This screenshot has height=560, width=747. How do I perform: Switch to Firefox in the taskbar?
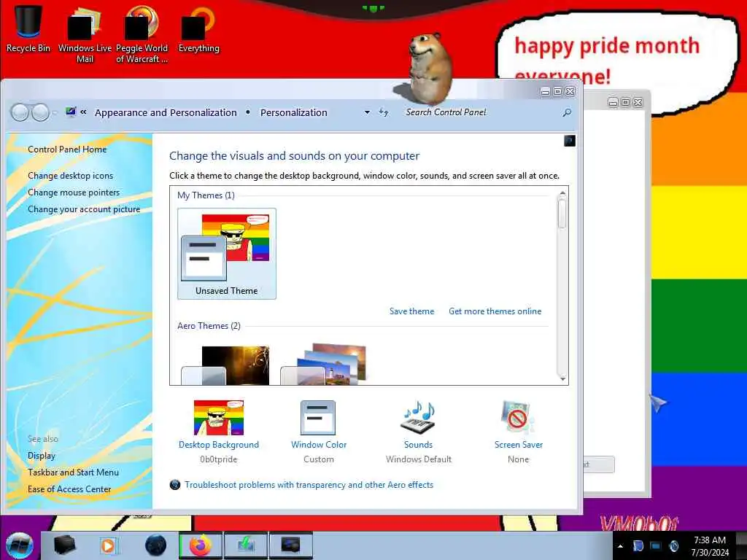point(201,545)
